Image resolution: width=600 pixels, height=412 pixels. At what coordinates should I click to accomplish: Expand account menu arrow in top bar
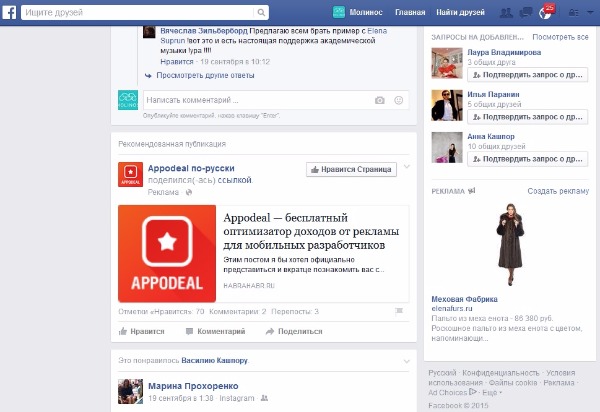tap(590, 13)
